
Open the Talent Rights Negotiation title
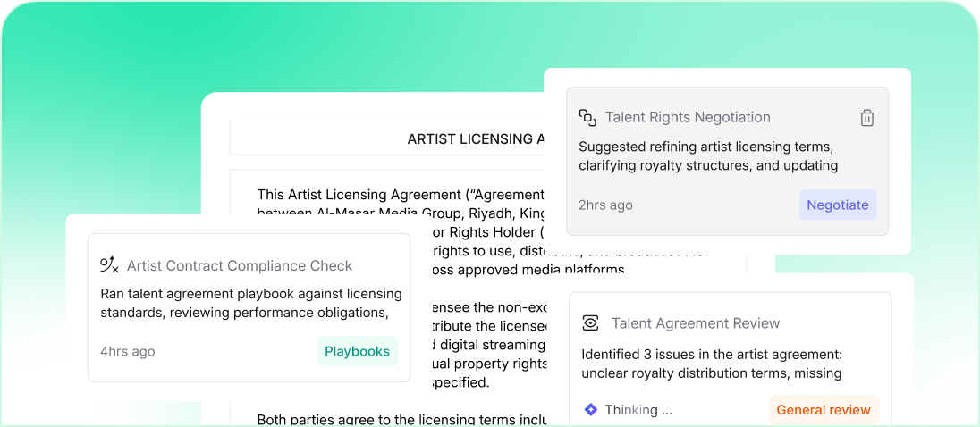tap(688, 117)
